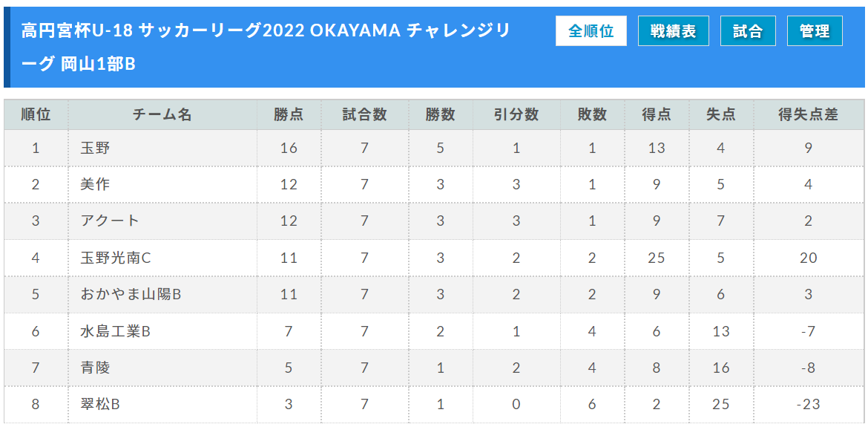Screen dimensions: 868x427
Task: Select team 玉野光南C row
Action: [x=434, y=258]
